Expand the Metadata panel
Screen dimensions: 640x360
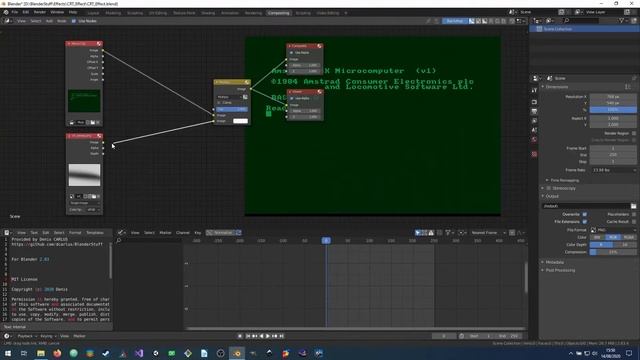(554, 262)
